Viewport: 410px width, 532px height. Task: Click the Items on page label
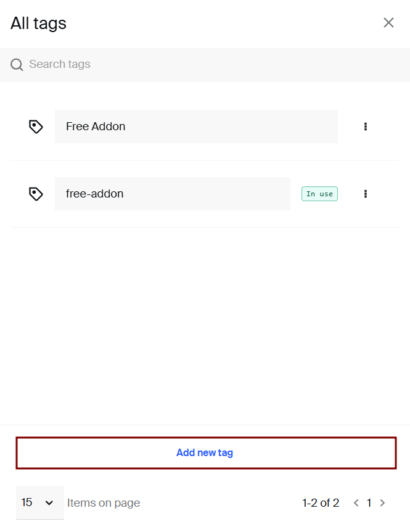click(104, 503)
